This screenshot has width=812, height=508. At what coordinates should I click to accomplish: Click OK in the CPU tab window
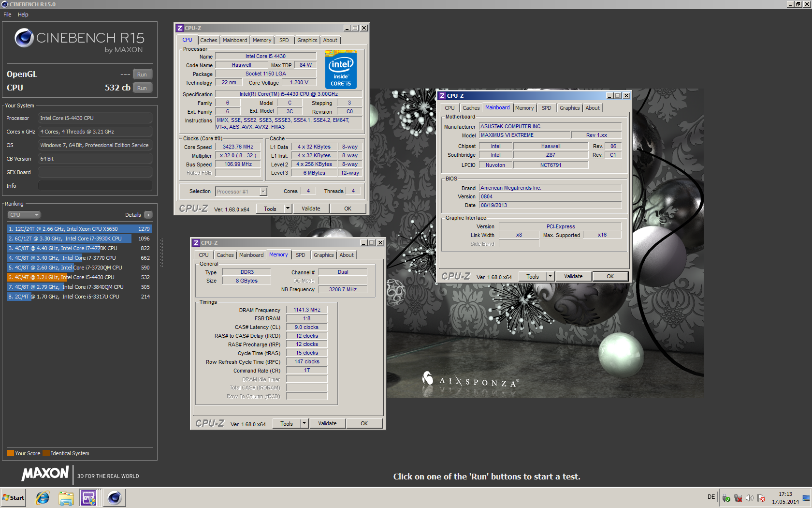point(348,209)
